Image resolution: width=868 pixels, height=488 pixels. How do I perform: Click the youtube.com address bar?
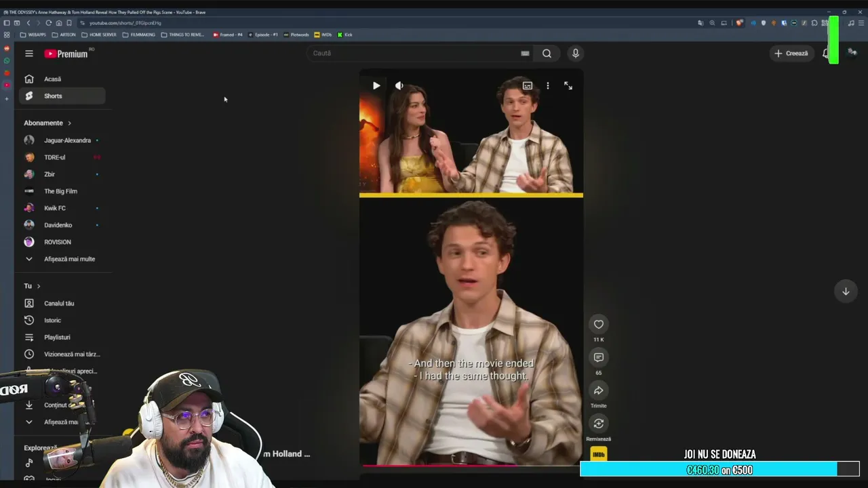(393, 23)
